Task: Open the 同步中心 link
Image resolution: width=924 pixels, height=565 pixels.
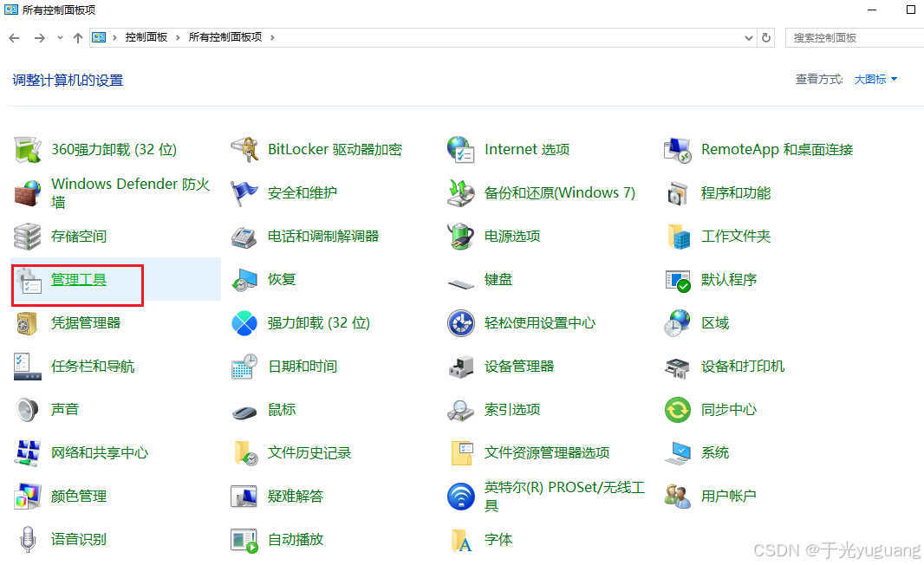Action: [728, 410]
